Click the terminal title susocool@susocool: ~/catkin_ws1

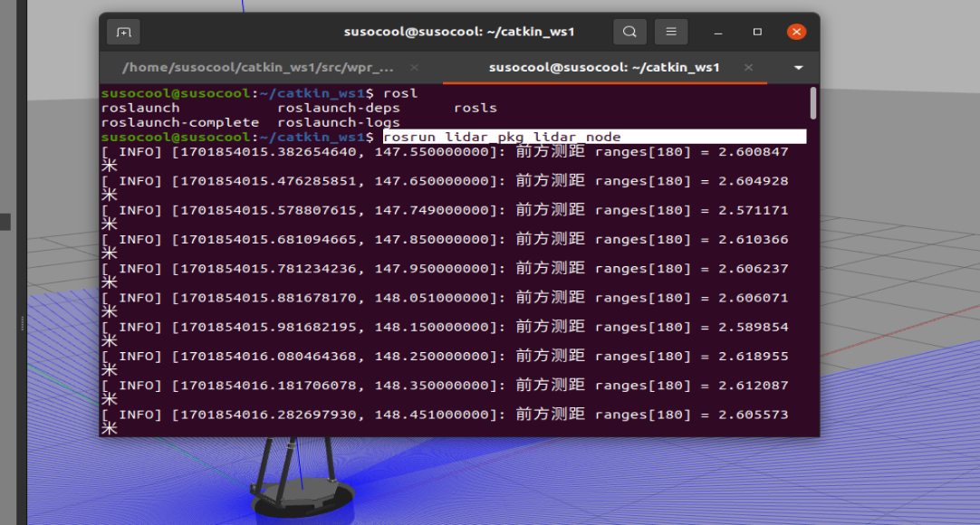point(458,32)
